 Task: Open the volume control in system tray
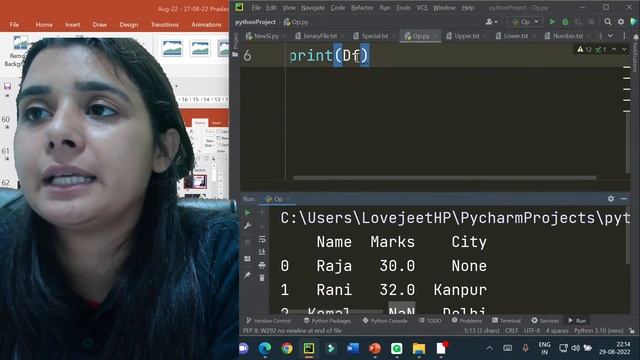[576, 348]
